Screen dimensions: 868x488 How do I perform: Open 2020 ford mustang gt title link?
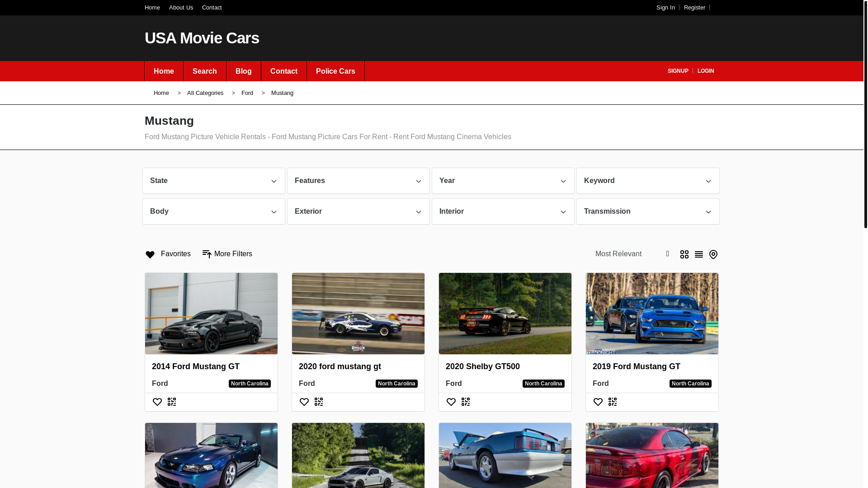tap(340, 366)
